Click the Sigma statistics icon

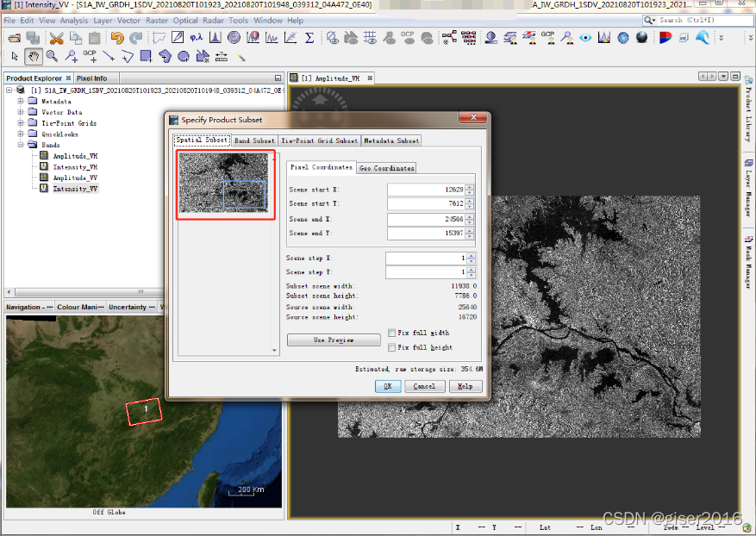tap(309, 38)
